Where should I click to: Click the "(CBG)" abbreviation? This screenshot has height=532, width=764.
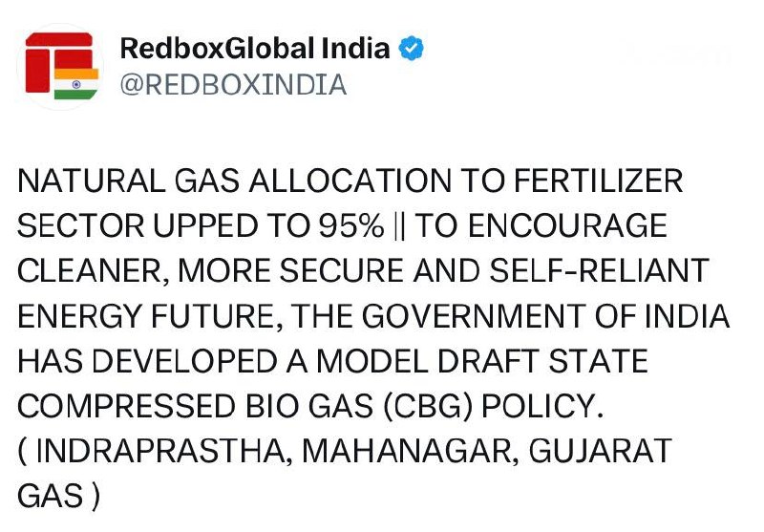pyautogui.click(x=421, y=407)
